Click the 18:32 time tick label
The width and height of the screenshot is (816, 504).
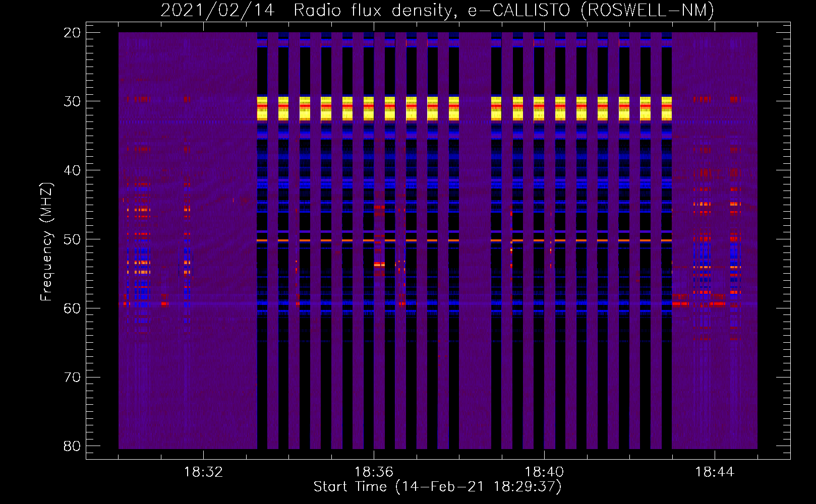coord(203,472)
